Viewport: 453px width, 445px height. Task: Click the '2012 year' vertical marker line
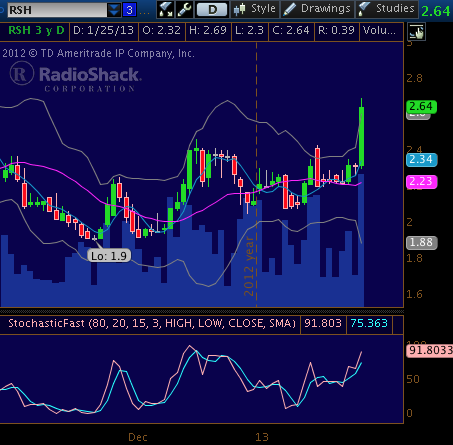(256, 175)
